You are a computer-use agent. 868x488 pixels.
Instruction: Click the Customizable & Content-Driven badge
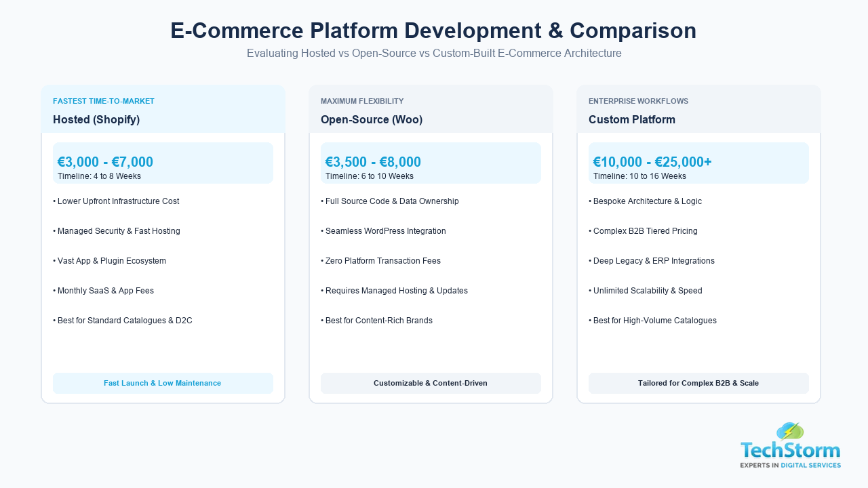pos(431,383)
